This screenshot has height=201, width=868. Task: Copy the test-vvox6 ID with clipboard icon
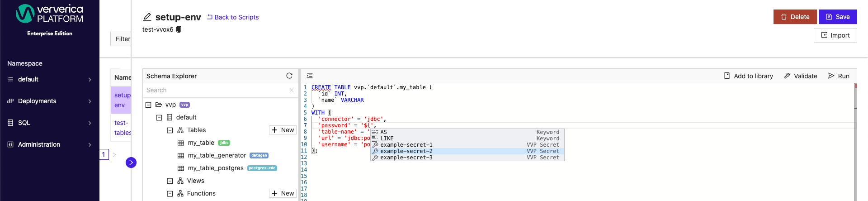[179, 29]
